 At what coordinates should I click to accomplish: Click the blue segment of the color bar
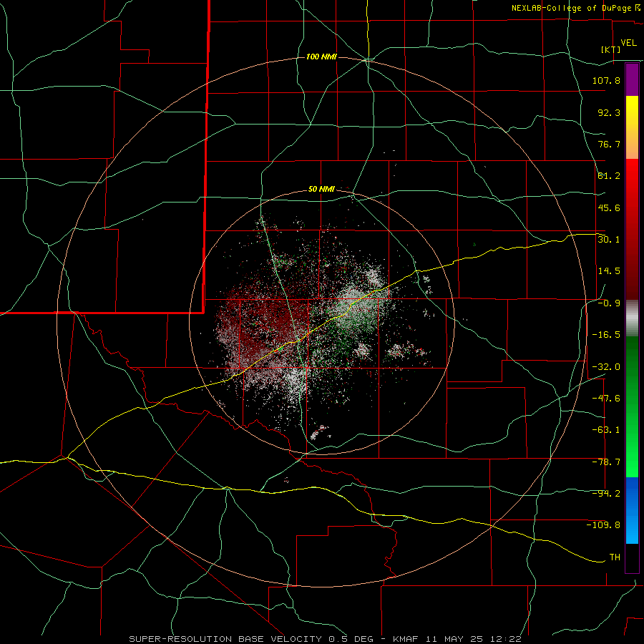coord(632,510)
